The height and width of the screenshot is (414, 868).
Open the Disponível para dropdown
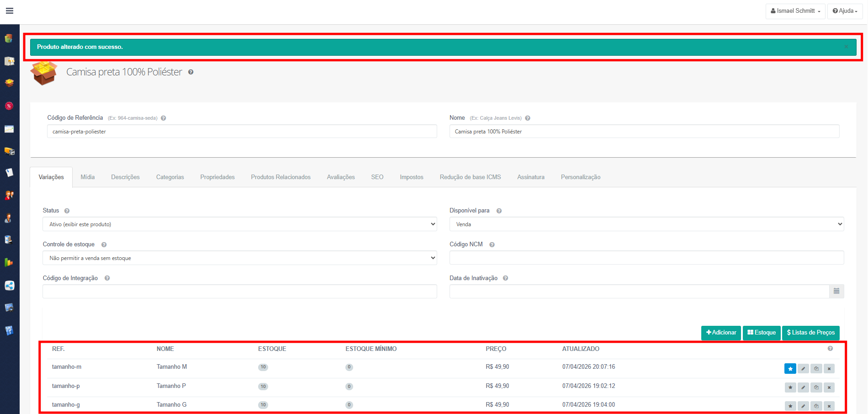646,224
